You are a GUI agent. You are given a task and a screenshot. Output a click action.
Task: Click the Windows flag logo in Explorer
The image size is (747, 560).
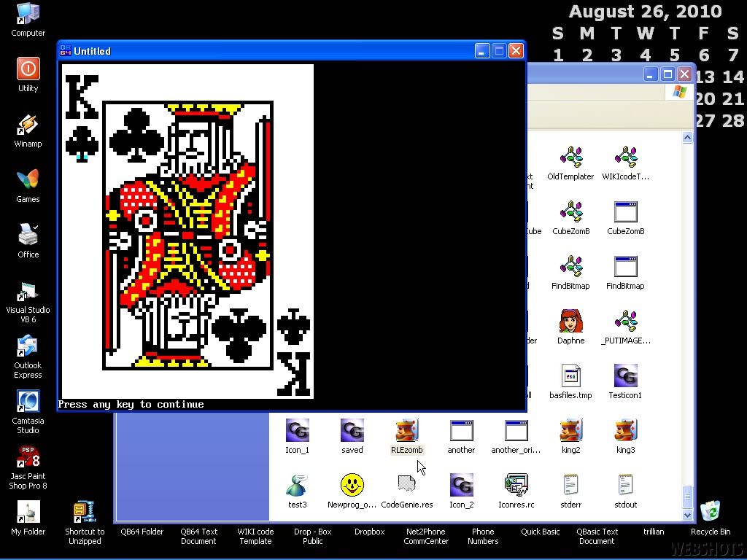pos(679,92)
